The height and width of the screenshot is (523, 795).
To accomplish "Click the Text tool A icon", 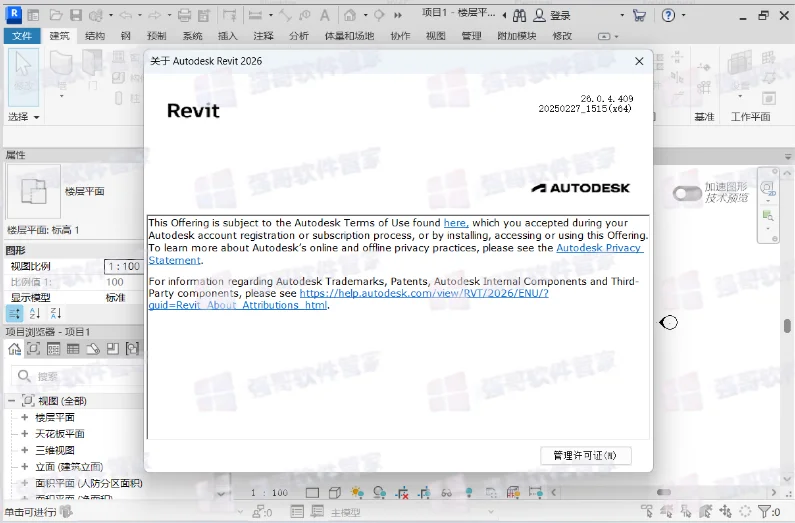I will click(324, 16).
